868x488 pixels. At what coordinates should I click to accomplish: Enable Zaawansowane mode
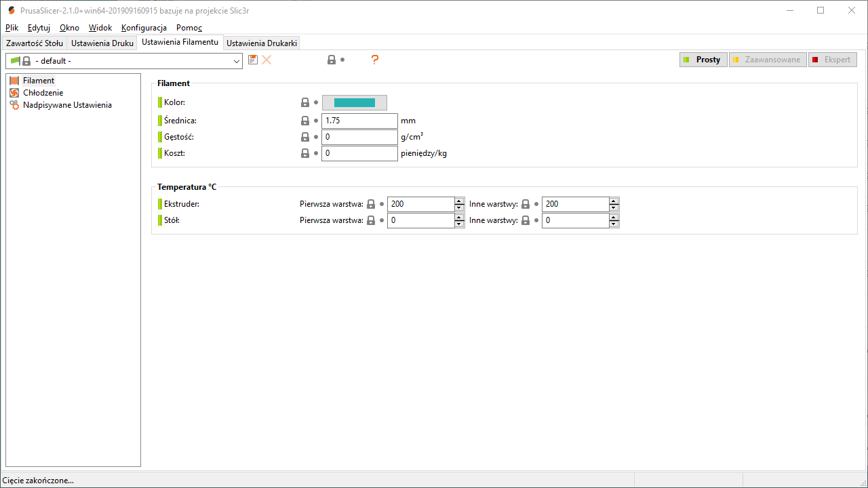click(x=768, y=60)
